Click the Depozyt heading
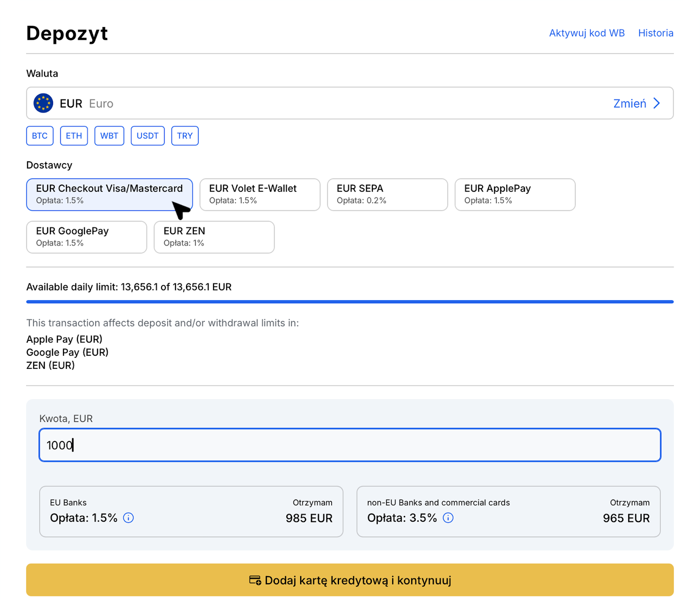 click(67, 34)
